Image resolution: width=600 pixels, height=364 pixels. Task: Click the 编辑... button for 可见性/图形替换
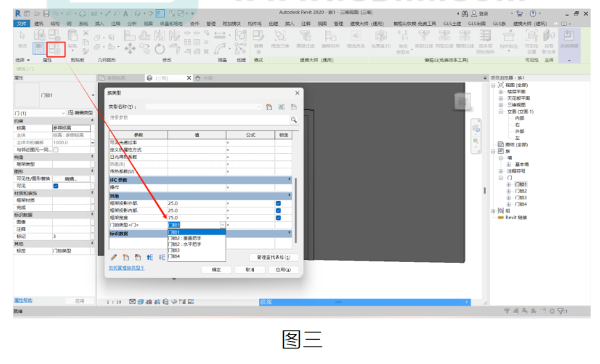[x=71, y=179]
